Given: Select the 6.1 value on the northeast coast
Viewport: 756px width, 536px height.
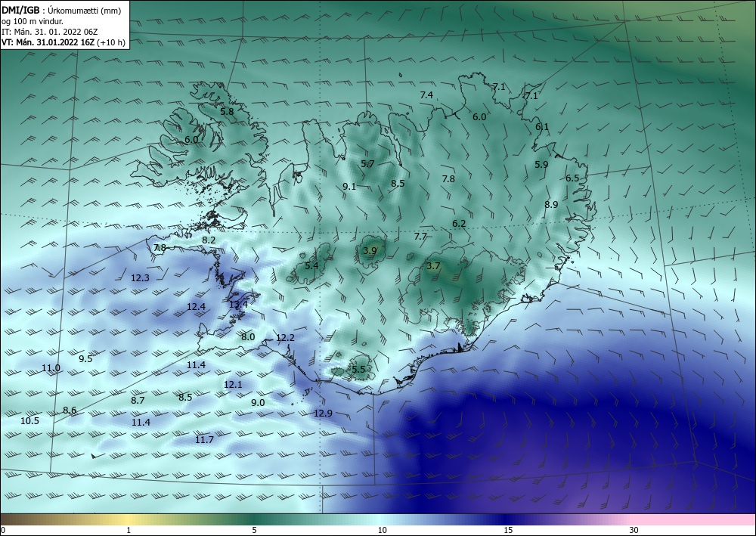Looking at the screenshot, I should click(x=542, y=127).
